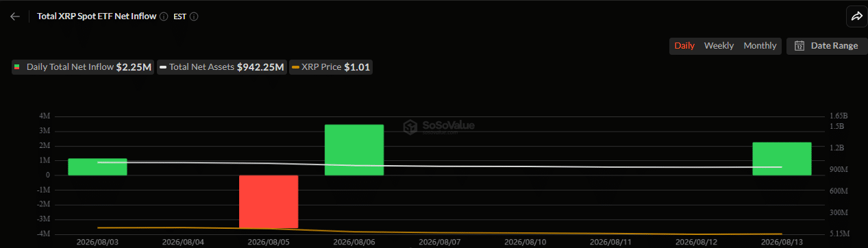Open the calendar icon in Date Range
The height and width of the screenshot is (248, 868).
(799, 46)
